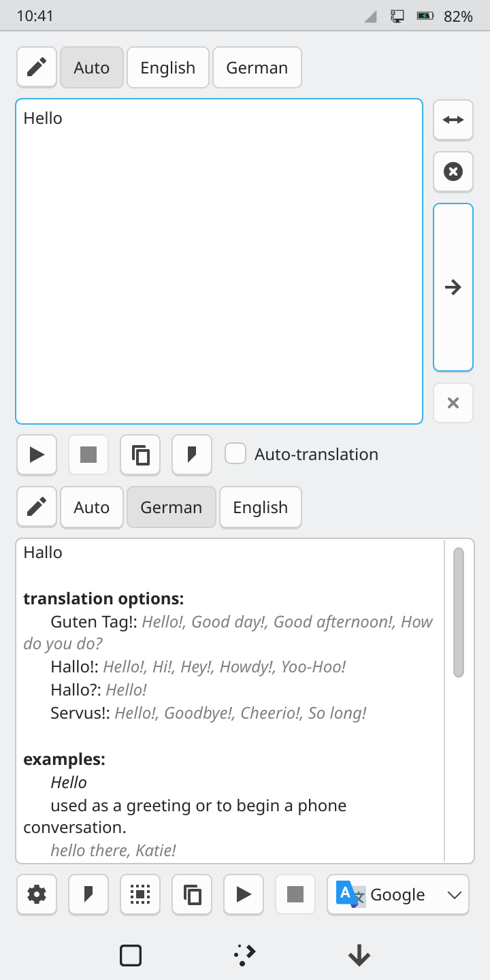490x980 pixels.
Task: Click the swap languages double-arrow icon
Action: point(453,120)
